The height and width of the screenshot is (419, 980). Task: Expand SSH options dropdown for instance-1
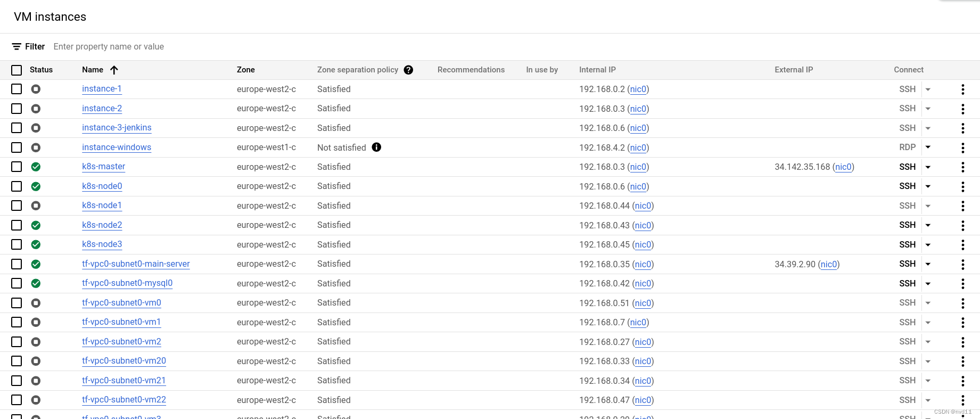pos(928,89)
